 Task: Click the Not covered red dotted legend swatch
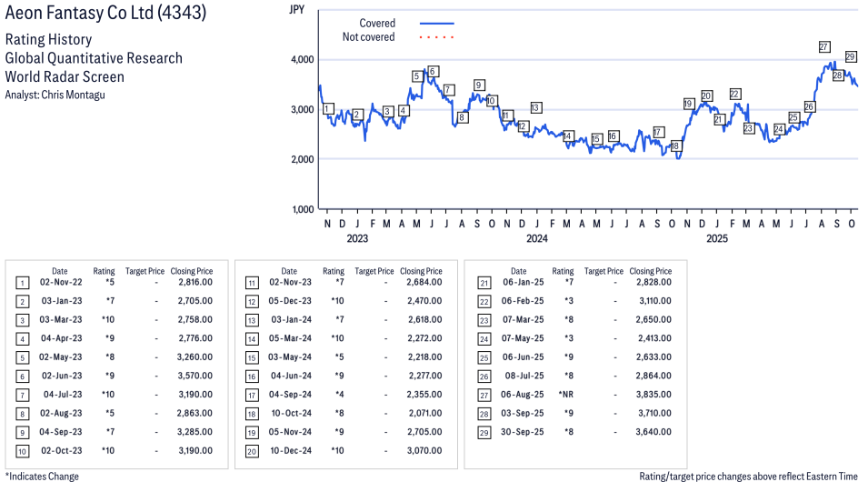pos(436,37)
